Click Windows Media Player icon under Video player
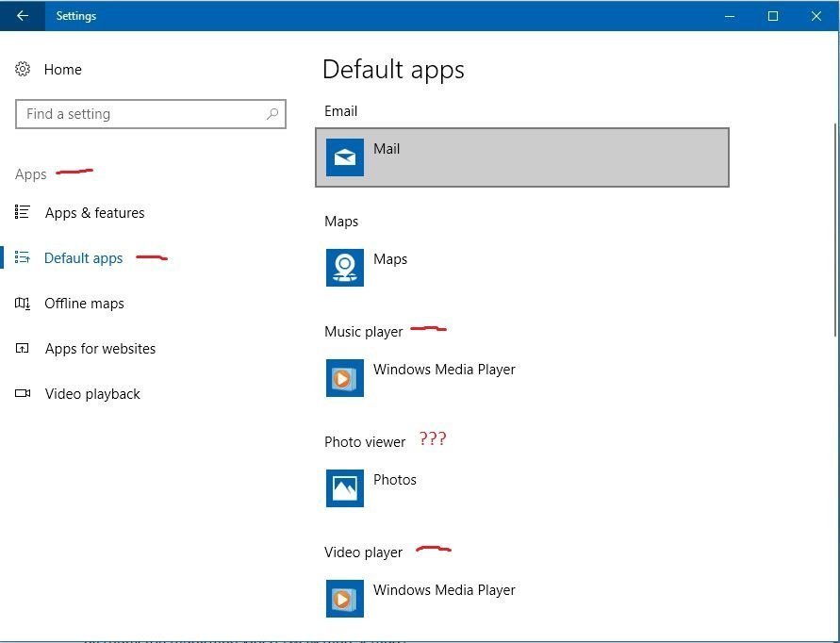This screenshot has height=643, width=840. pyautogui.click(x=345, y=599)
